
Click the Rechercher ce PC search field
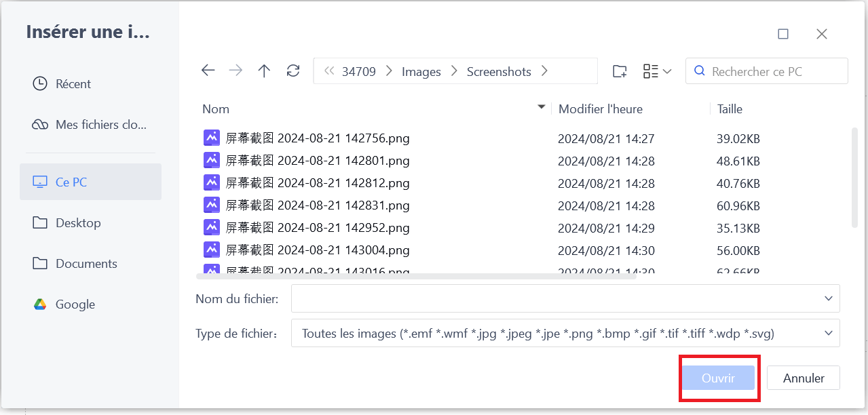pyautogui.click(x=774, y=71)
